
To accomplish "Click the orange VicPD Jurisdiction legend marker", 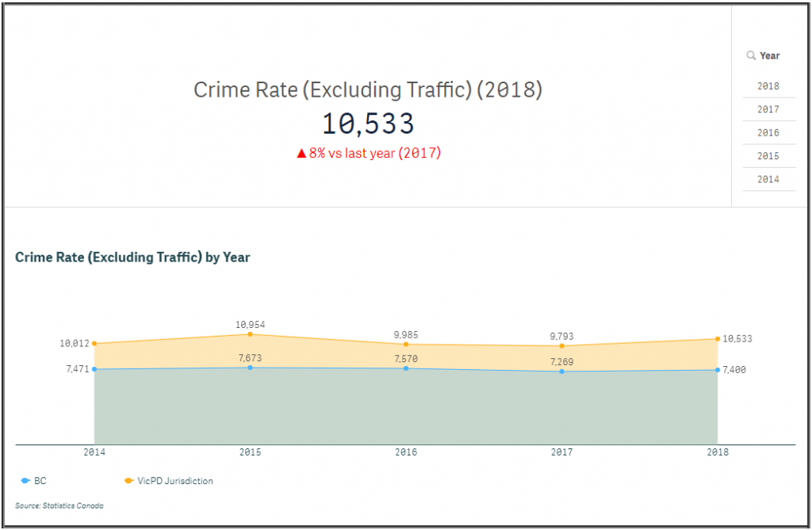I will [128, 481].
